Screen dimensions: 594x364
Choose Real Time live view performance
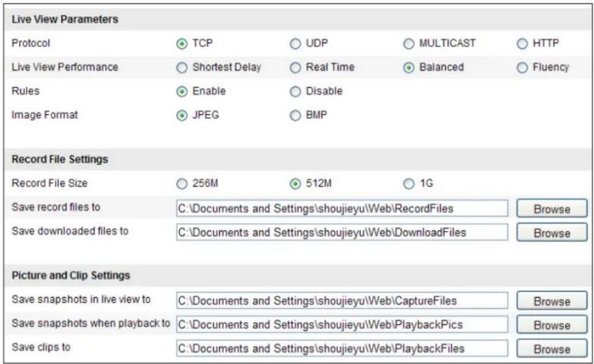295,68
